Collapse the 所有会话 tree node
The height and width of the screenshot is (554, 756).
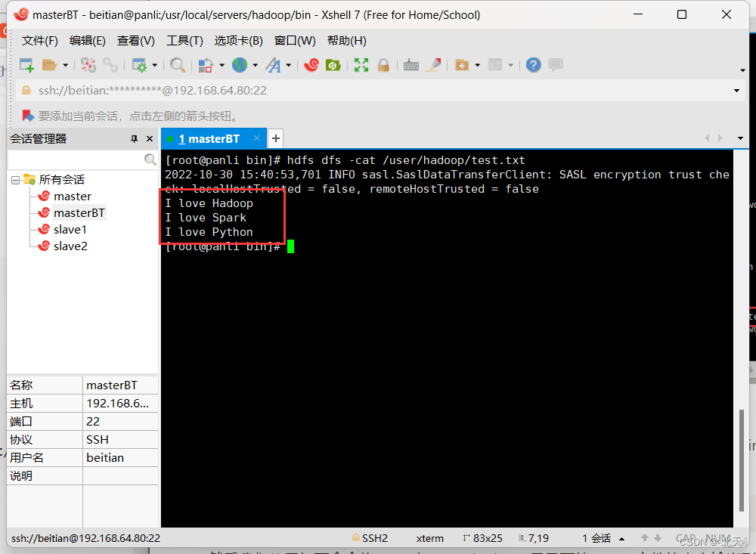click(x=15, y=180)
